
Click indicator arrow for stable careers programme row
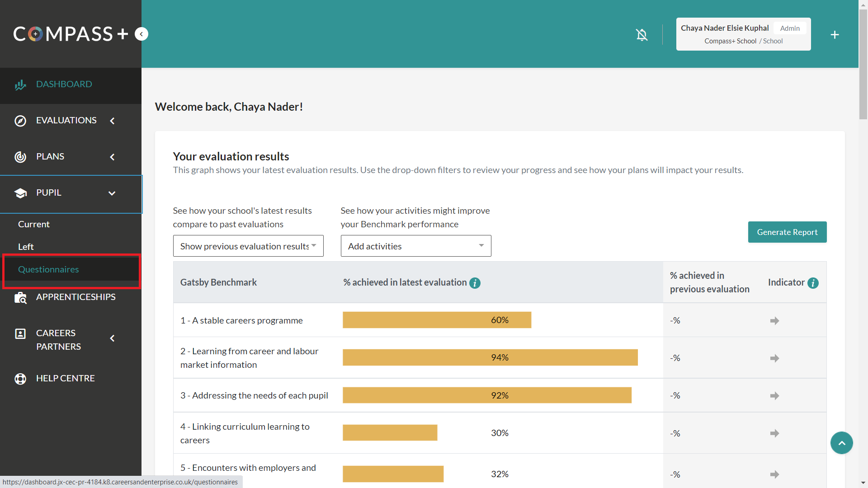click(x=774, y=321)
